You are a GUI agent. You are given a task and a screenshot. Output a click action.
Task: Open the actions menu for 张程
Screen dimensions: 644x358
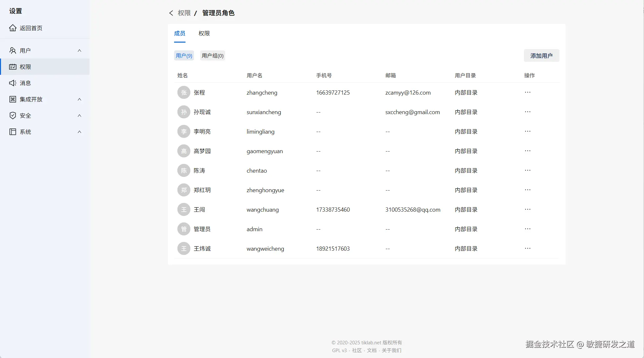(527, 92)
